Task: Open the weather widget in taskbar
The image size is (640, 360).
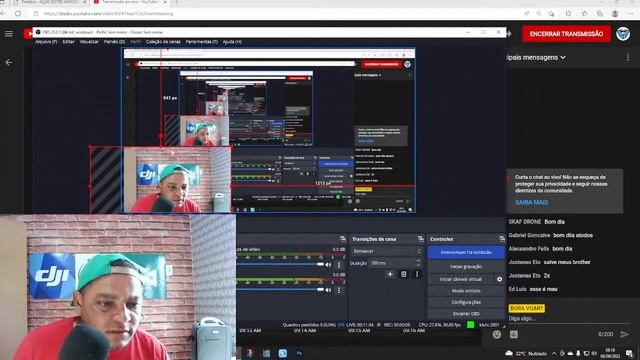Action: coord(527,353)
